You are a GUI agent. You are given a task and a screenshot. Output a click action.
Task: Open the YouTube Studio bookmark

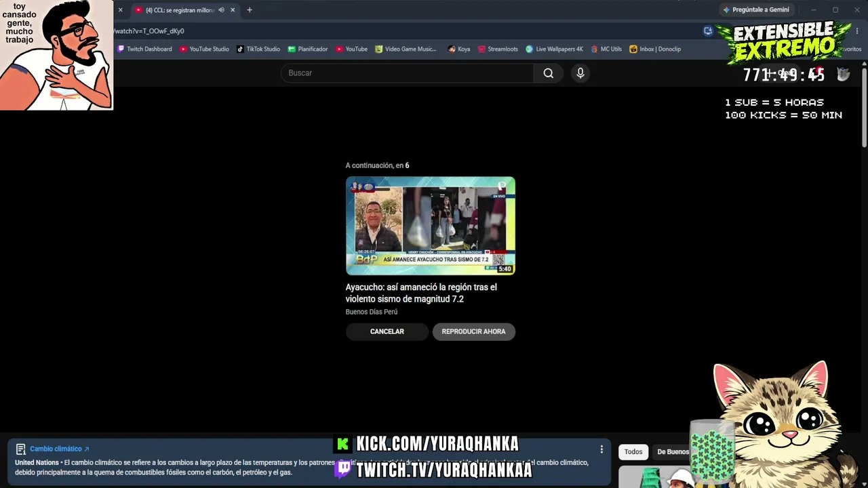[204, 49]
